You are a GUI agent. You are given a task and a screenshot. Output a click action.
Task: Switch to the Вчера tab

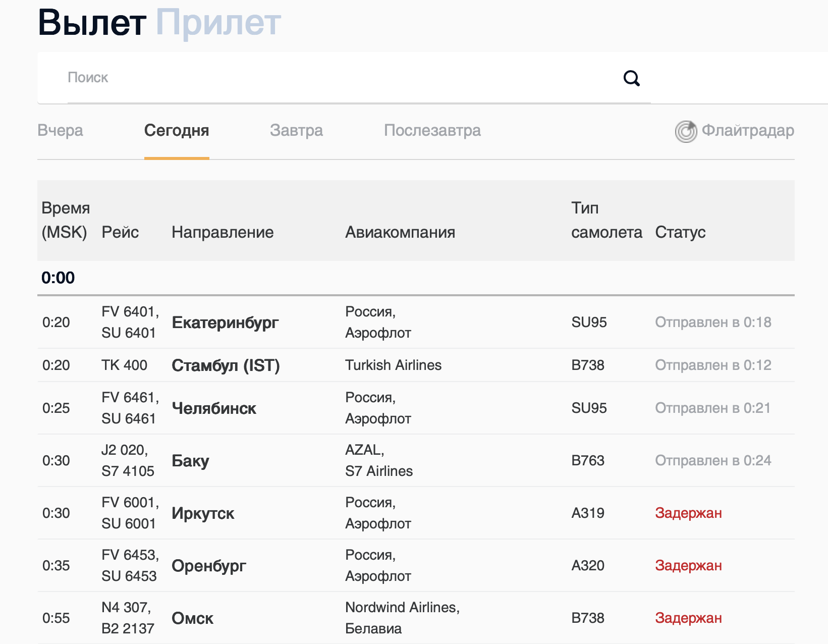[60, 130]
